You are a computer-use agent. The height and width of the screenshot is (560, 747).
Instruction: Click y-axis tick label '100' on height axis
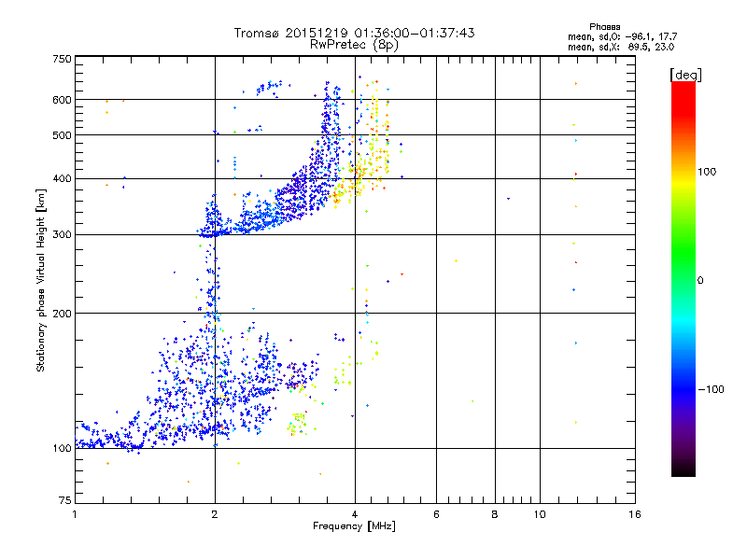pyautogui.click(x=63, y=449)
